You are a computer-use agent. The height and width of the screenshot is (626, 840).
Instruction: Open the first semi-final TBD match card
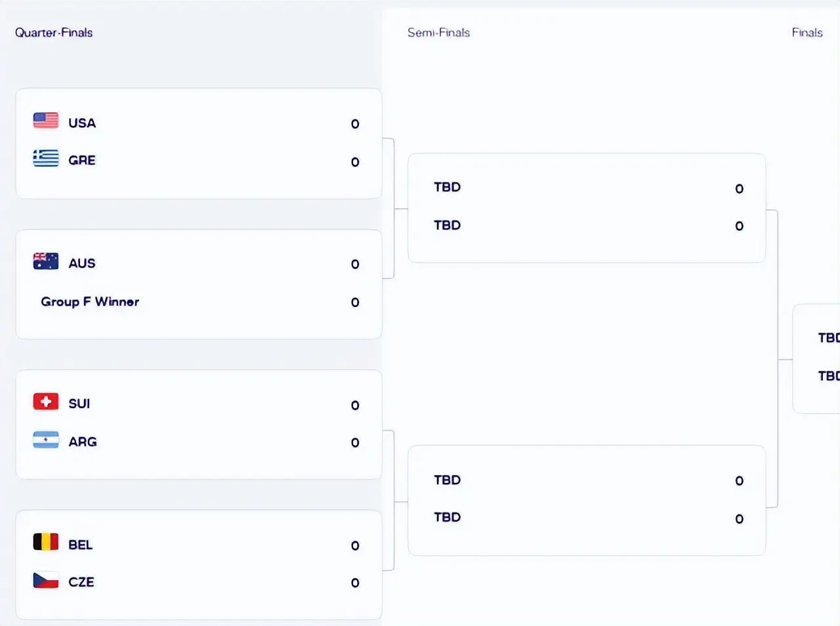pyautogui.click(x=586, y=207)
